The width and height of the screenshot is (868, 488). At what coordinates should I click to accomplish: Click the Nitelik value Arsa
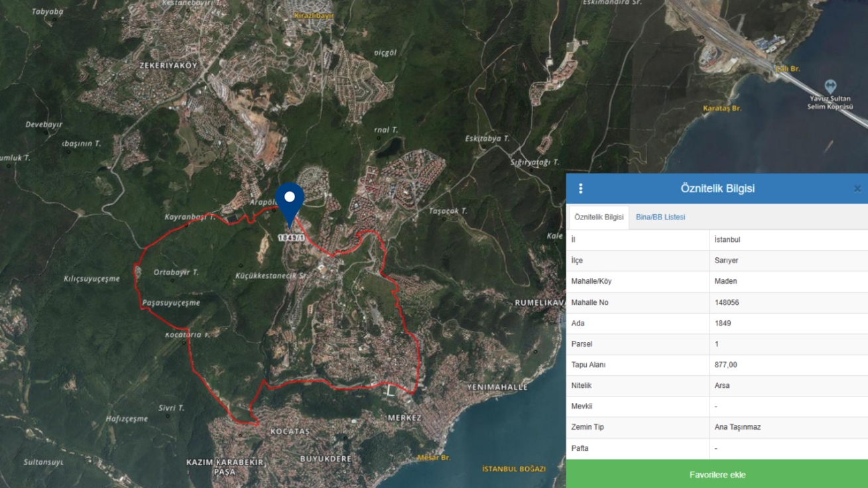[x=722, y=385]
